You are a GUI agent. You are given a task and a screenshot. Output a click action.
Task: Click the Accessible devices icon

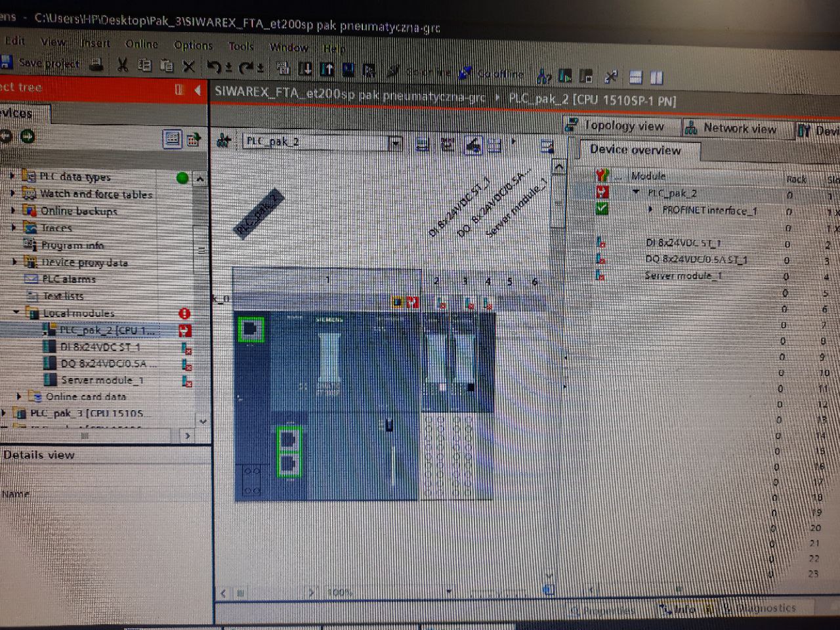[544, 76]
